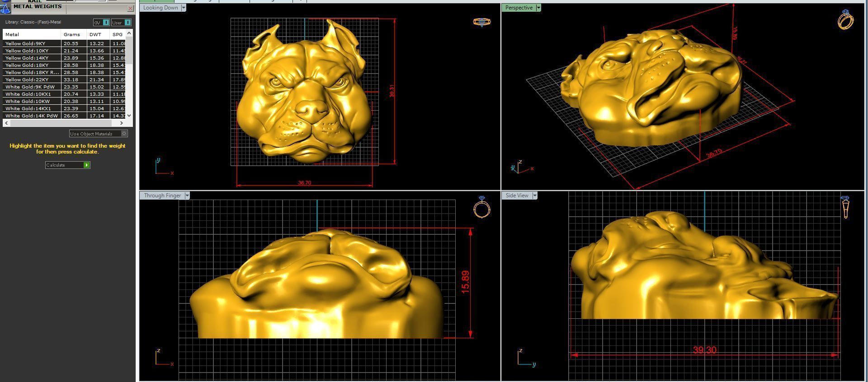Open the Through Finger viewport dropdown arrow

pos(187,196)
